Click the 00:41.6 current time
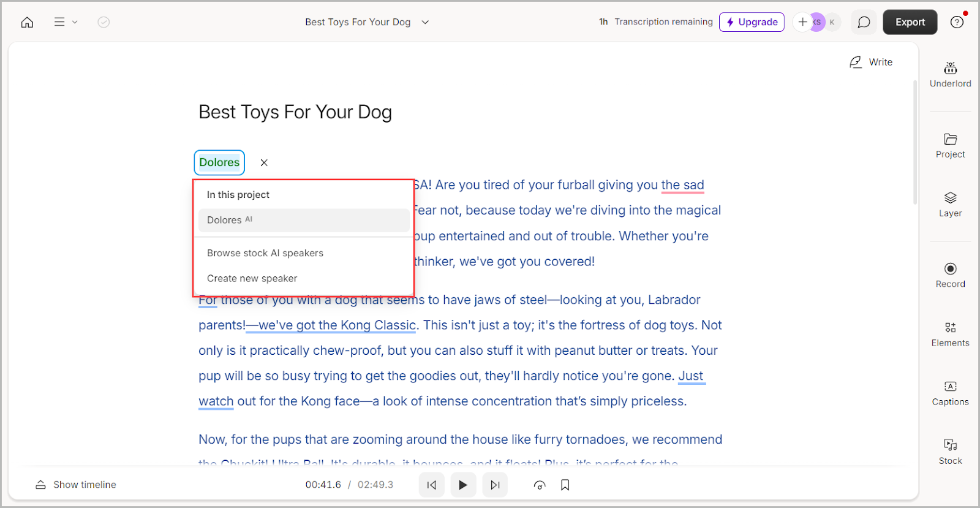This screenshot has height=508, width=980. (323, 485)
